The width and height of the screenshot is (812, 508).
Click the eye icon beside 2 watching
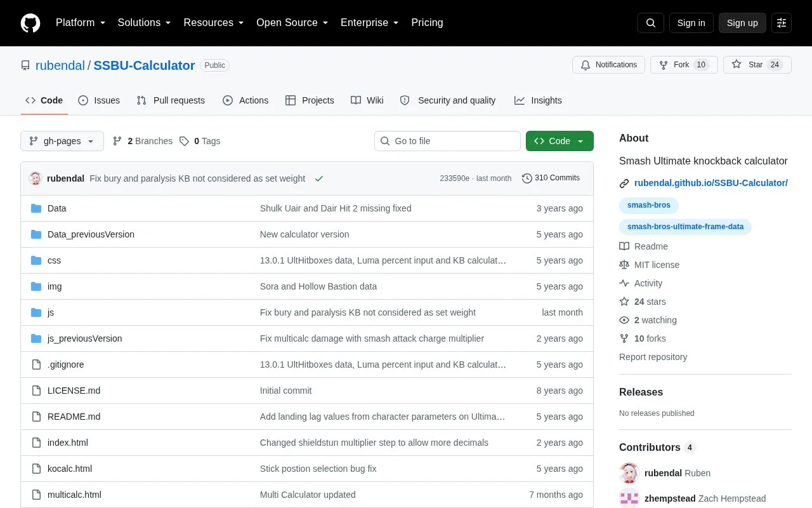(x=624, y=320)
